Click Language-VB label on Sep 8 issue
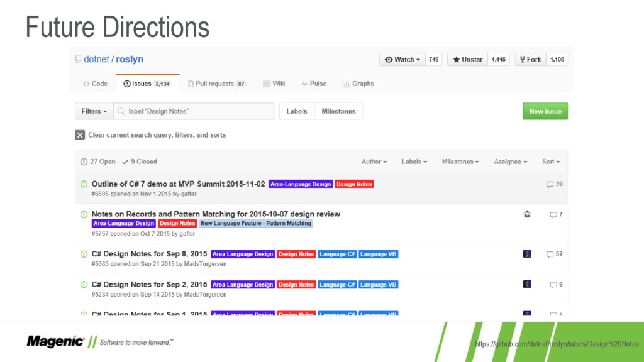 (378, 254)
